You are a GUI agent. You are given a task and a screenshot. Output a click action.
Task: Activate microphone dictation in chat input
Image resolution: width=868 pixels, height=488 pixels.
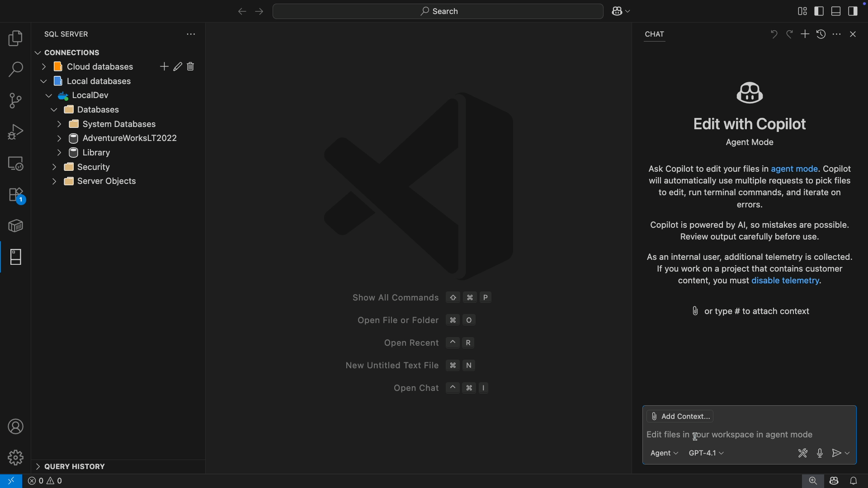tap(820, 453)
